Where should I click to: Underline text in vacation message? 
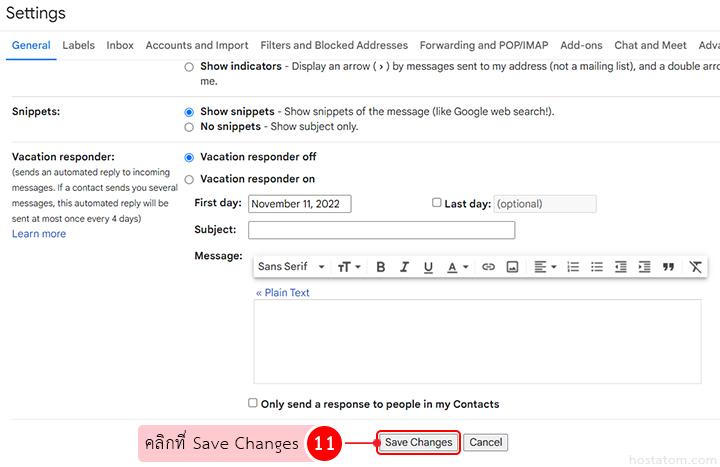(429, 267)
